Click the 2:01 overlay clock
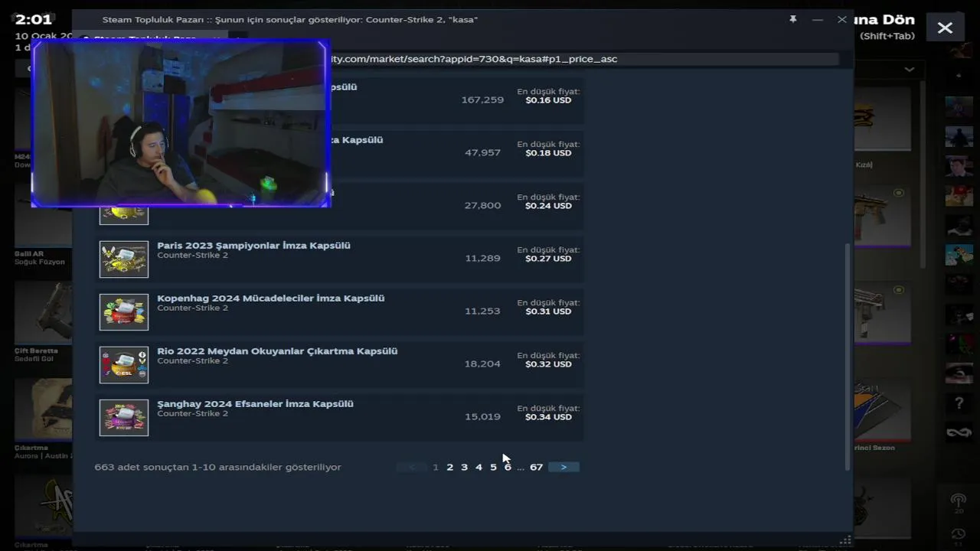The image size is (980, 551). [33, 19]
